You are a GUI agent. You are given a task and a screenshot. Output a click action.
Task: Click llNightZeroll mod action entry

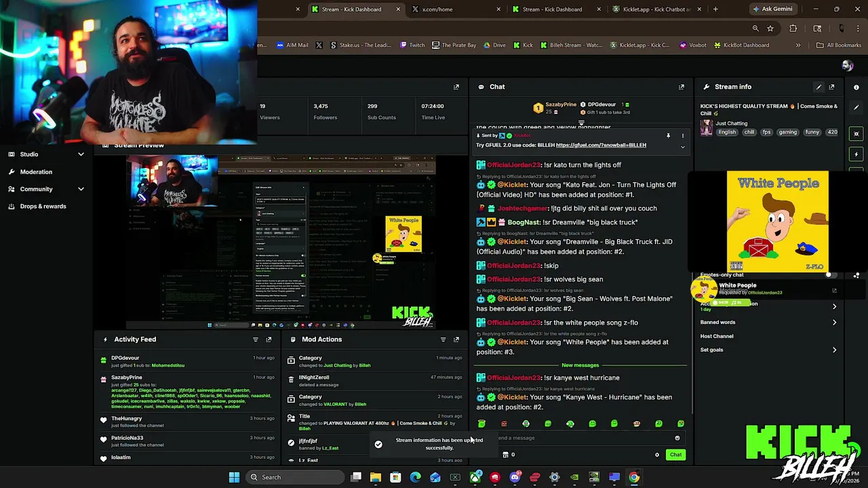coord(314,378)
